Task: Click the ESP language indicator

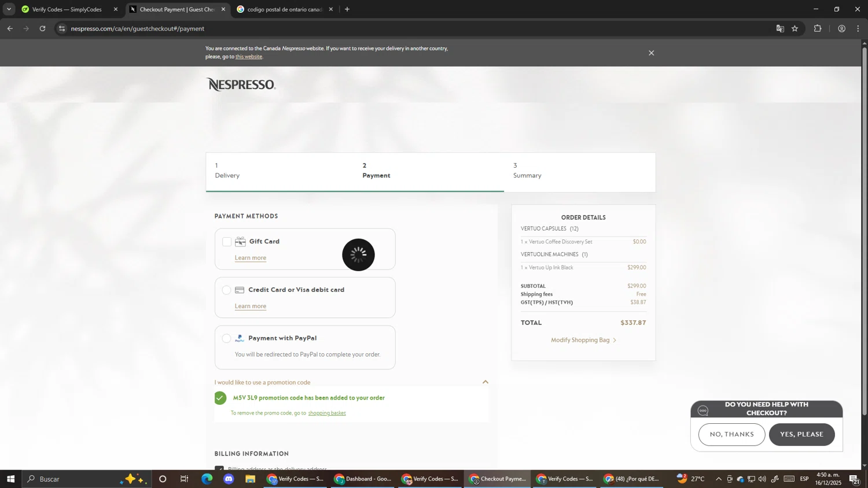Action: (804, 479)
